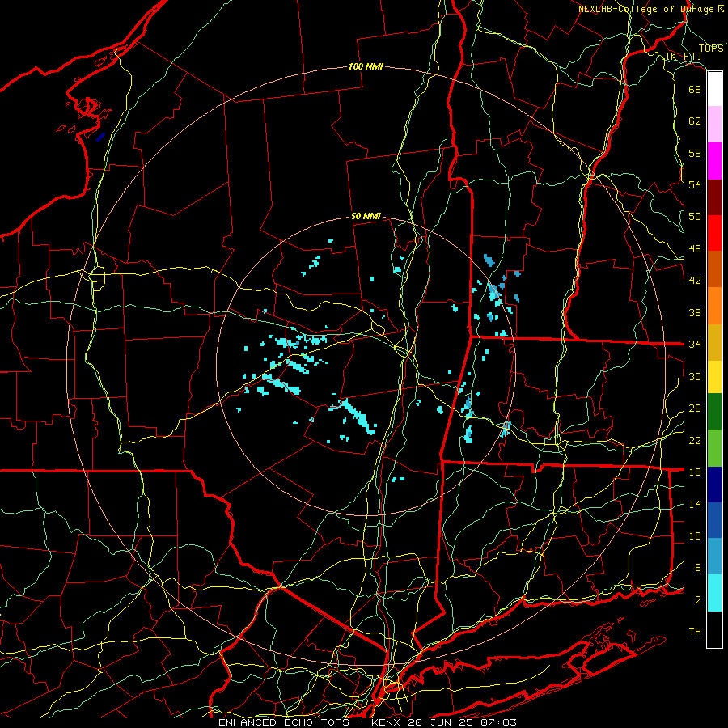Click the TH legend label
This screenshot has height=728, width=728.
point(695,632)
